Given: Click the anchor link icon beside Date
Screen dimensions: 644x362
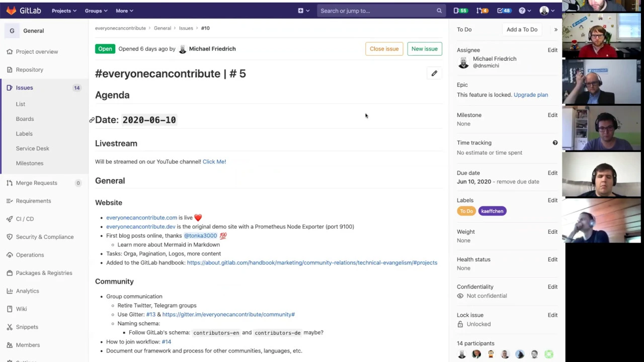Looking at the screenshot, I should (x=92, y=120).
